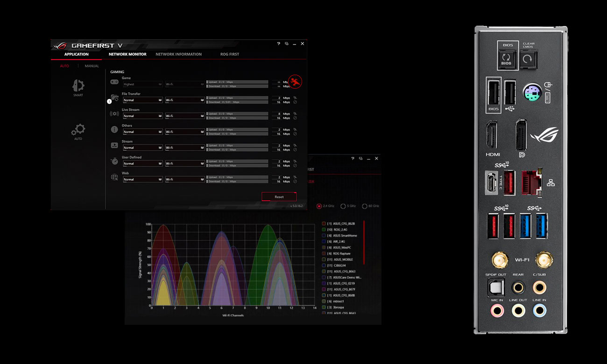Switch to the APPLICATION tab

(x=77, y=54)
